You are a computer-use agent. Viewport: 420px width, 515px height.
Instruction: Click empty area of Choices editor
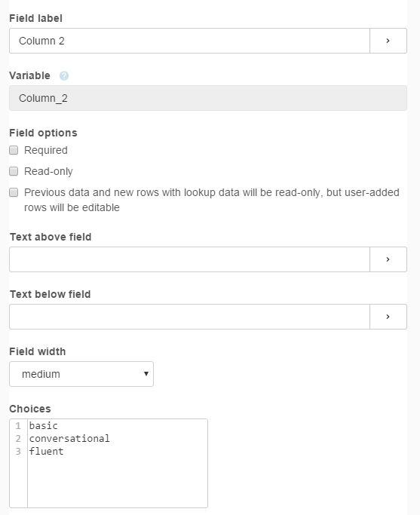(x=118, y=482)
